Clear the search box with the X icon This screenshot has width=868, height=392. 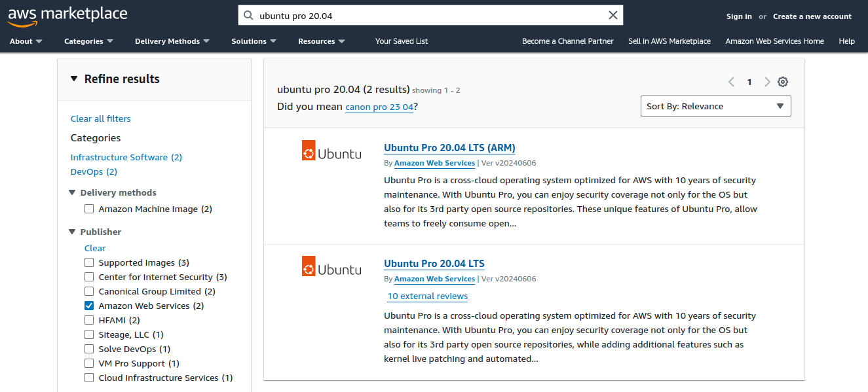613,15
